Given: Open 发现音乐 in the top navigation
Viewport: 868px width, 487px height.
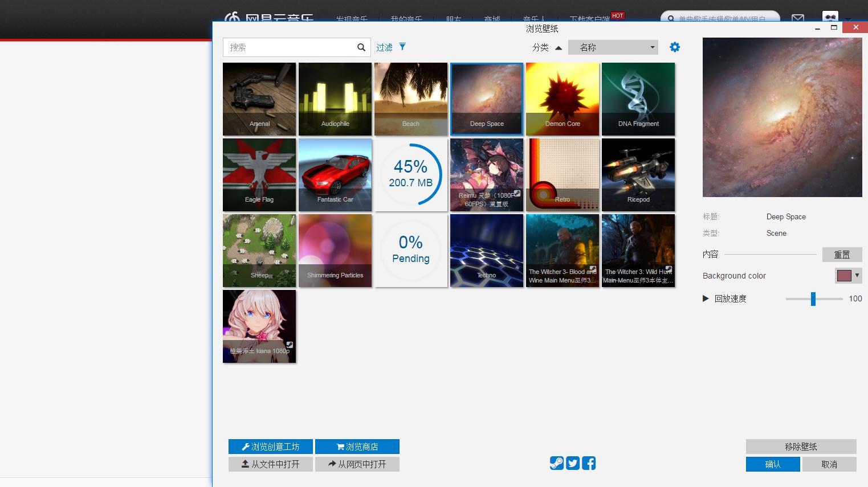Looking at the screenshot, I should (352, 18).
